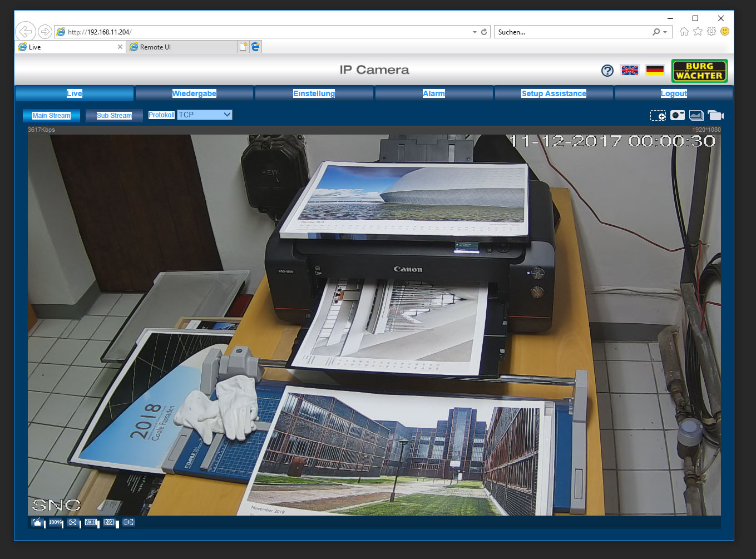Go to the Einstellung tab
Image resolution: width=756 pixels, height=559 pixels.
(x=314, y=93)
